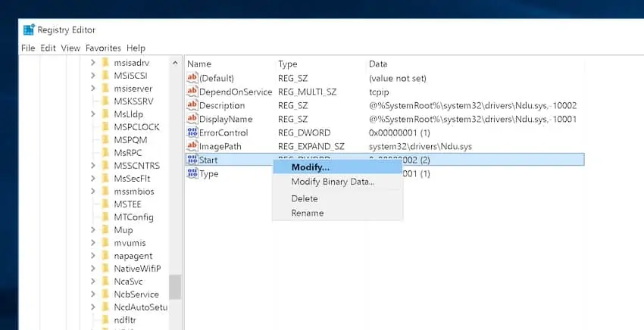Image resolution: width=644 pixels, height=330 pixels.
Task: Choose Modify Binary Data... in context menu
Action: click(337, 182)
